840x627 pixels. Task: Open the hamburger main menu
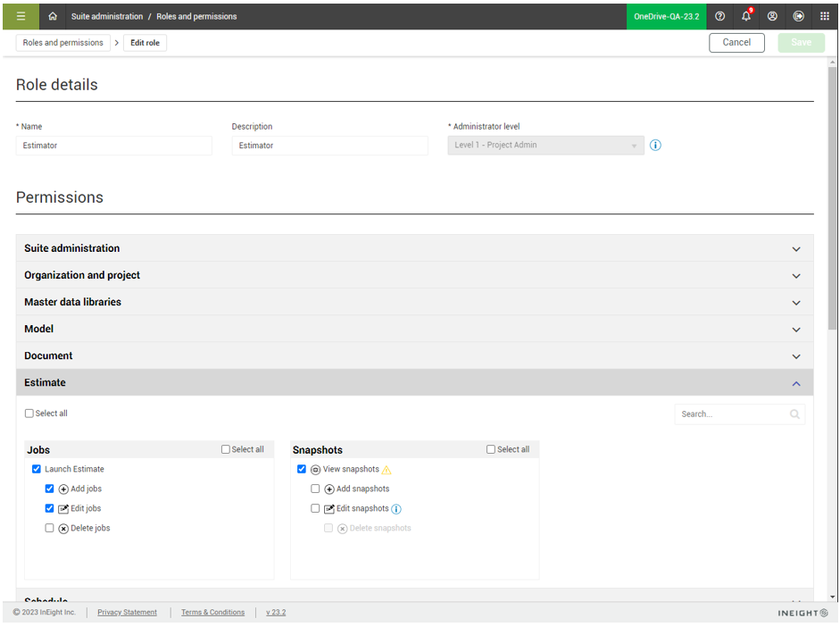(x=21, y=16)
